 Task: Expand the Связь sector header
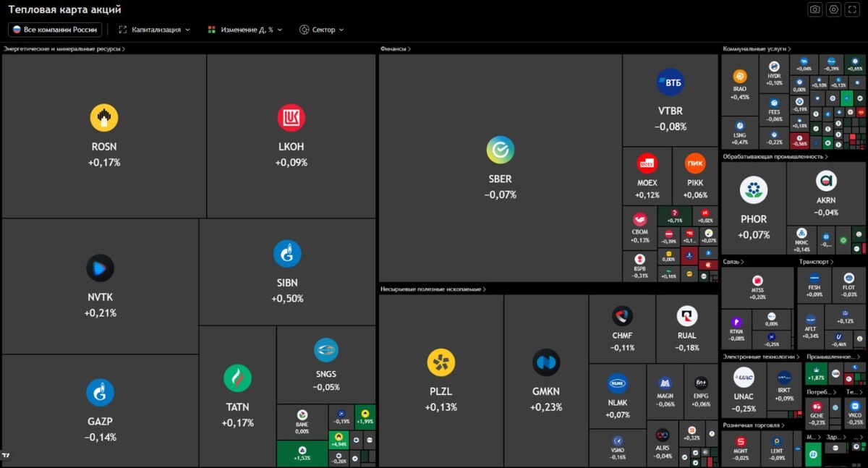pyautogui.click(x=733, y=262)
